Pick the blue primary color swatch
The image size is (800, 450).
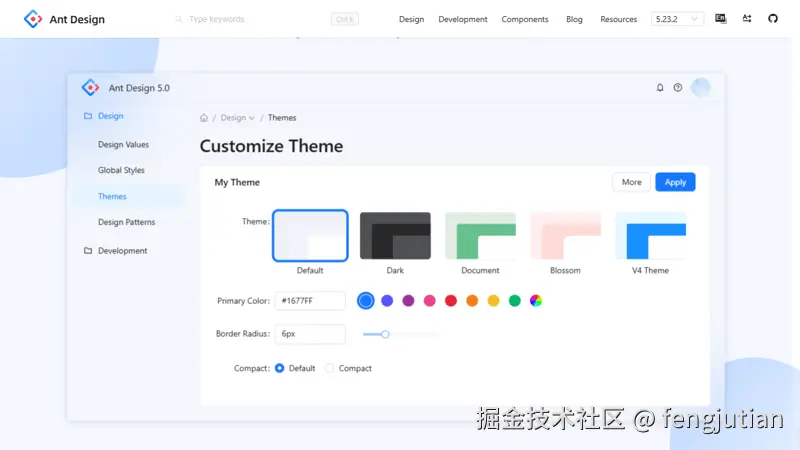[365, 301]
